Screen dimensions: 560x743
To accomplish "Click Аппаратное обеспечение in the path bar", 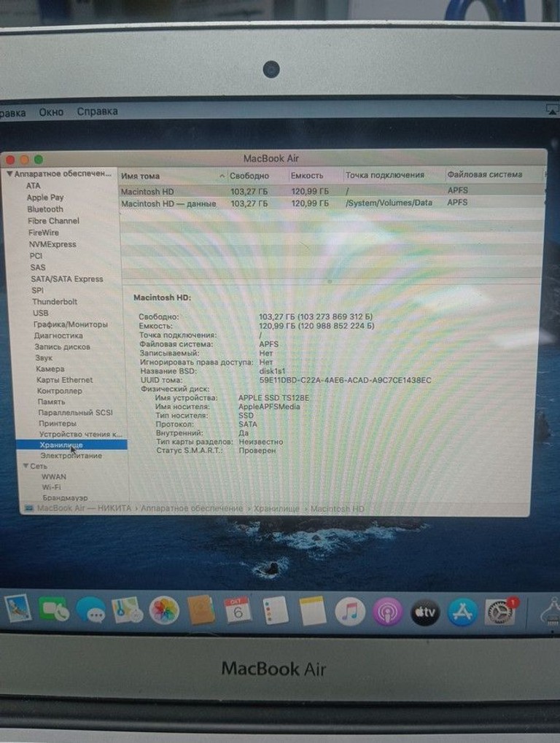I will (x=192, y=508).
